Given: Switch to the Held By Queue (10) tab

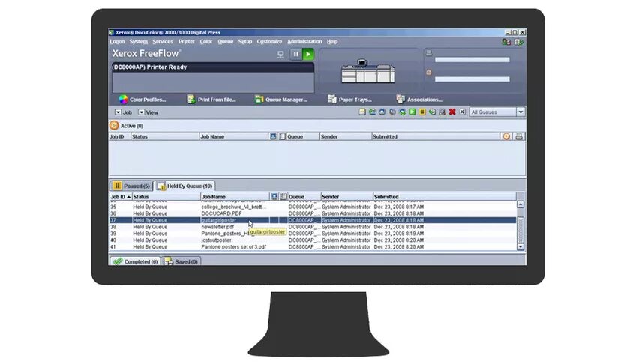Looking at the screenshot, I should [x=184, y=186].
